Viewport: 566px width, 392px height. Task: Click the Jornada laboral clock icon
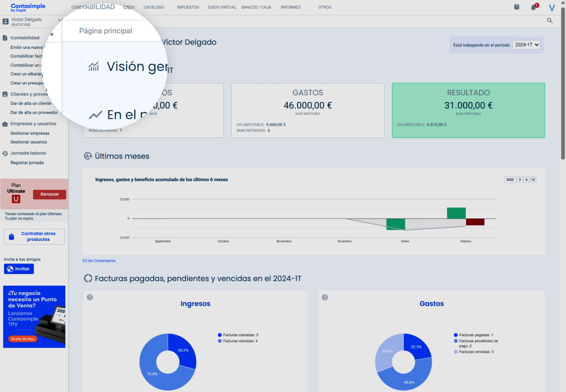[5, 153]
